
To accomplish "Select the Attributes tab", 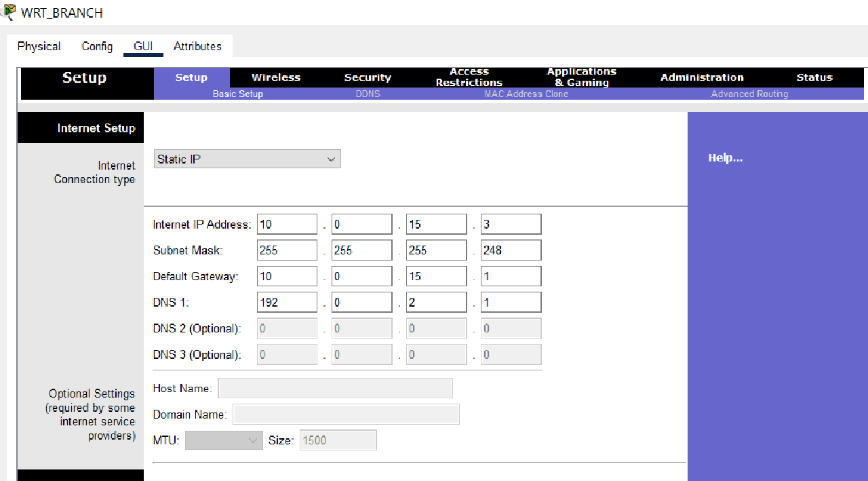I will (197, 46).
